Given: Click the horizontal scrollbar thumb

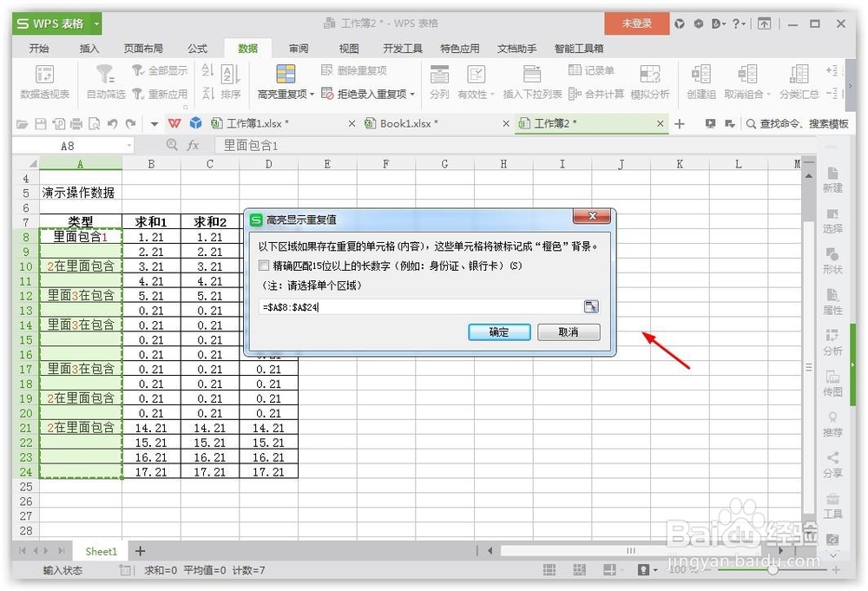Looking at the screenshot, I should 631,550.
